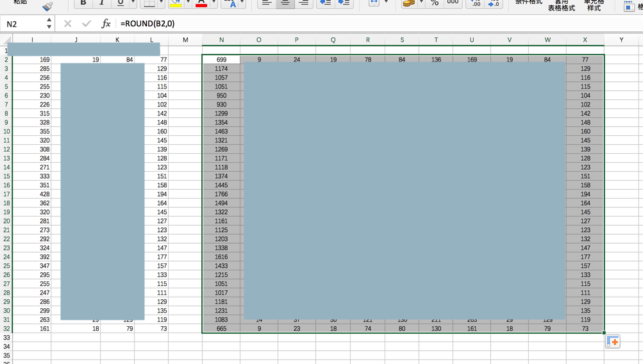Apply the yellow fill color

176,3
